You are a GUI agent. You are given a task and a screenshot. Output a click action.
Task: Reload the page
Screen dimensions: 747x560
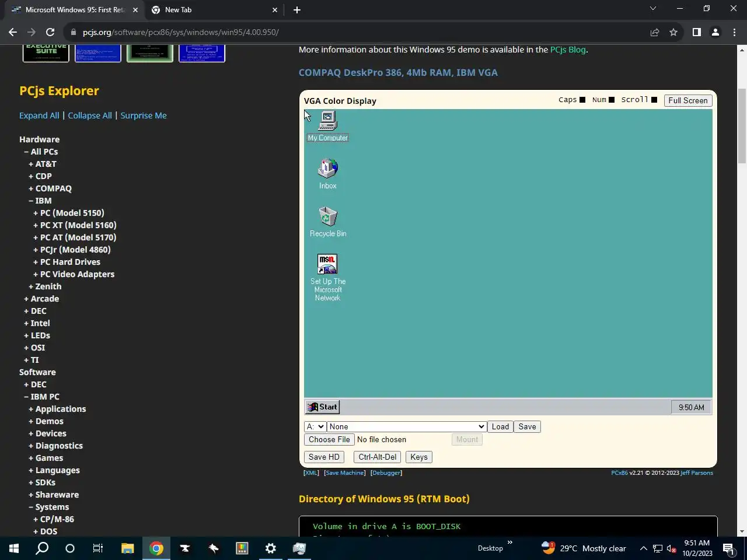tap(50, 32)
